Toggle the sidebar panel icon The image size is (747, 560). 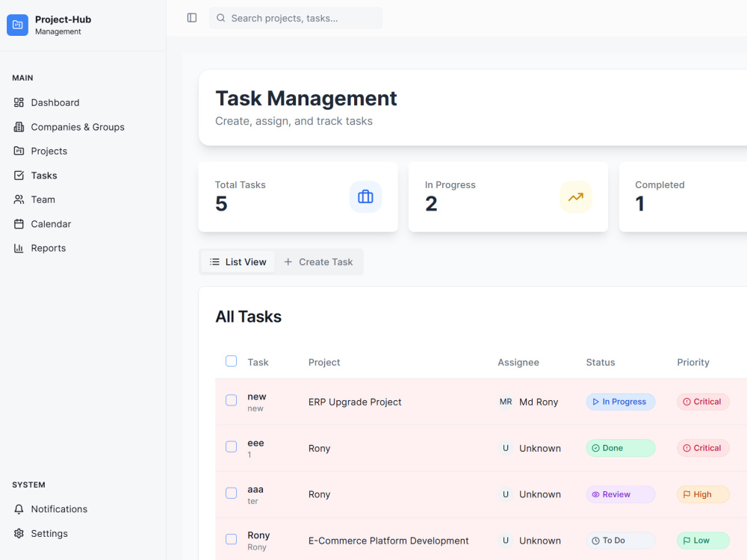pos(192,18)
